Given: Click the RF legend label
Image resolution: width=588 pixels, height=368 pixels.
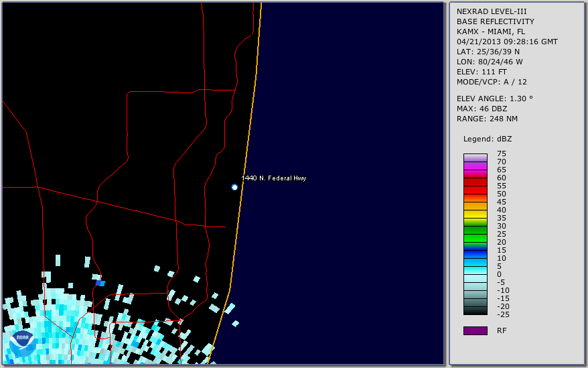Looking at the screenshot, I should (x=502, y=330).
